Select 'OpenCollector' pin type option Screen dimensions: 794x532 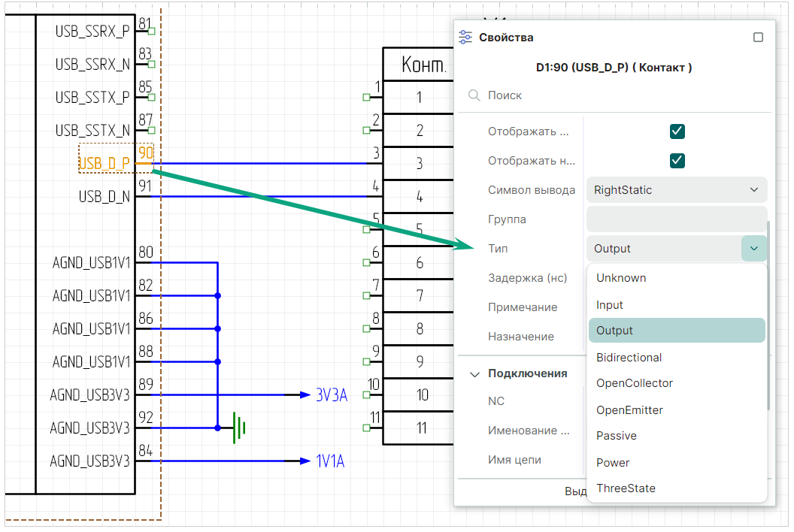(634, 383)
